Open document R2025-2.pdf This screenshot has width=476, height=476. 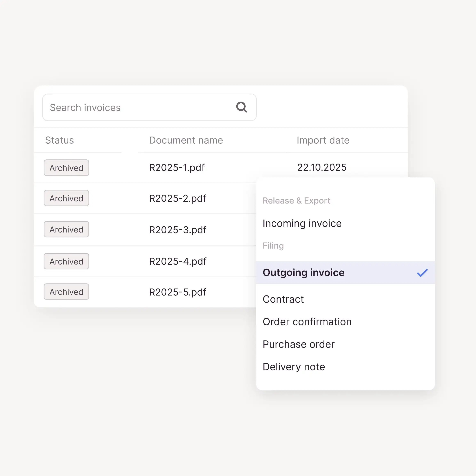[177, 198]
